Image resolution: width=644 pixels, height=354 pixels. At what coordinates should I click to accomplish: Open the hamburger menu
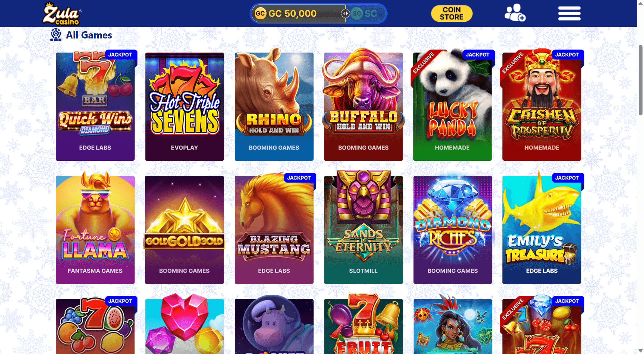click(569, 13)
